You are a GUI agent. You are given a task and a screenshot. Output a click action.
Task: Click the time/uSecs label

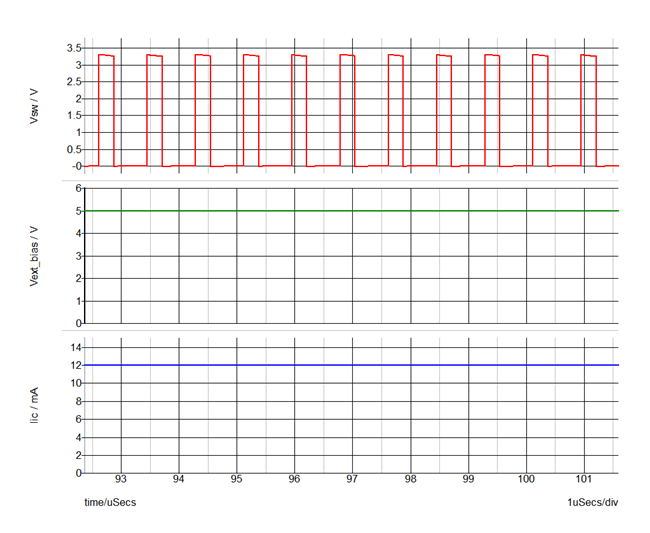[110, 502]
